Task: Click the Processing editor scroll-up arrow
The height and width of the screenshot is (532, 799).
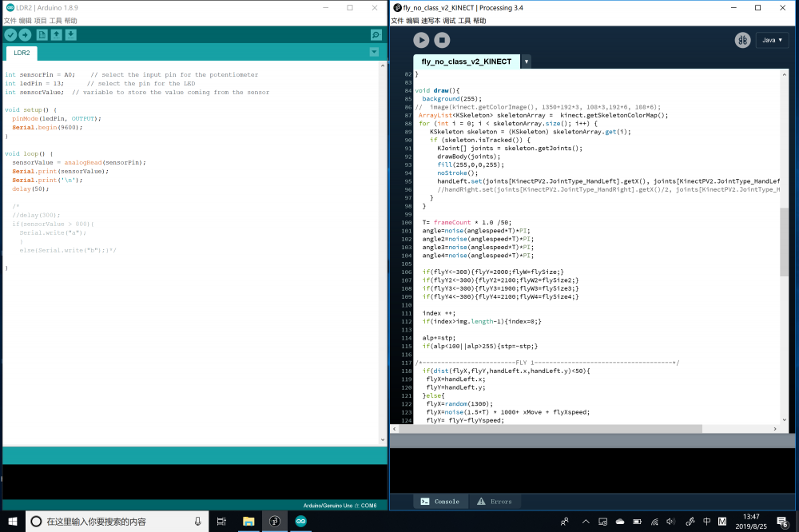Action: [785, 74]
